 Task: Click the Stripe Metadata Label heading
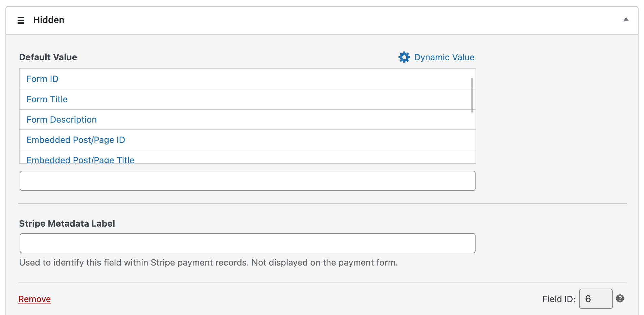click(x=67, y=224)
